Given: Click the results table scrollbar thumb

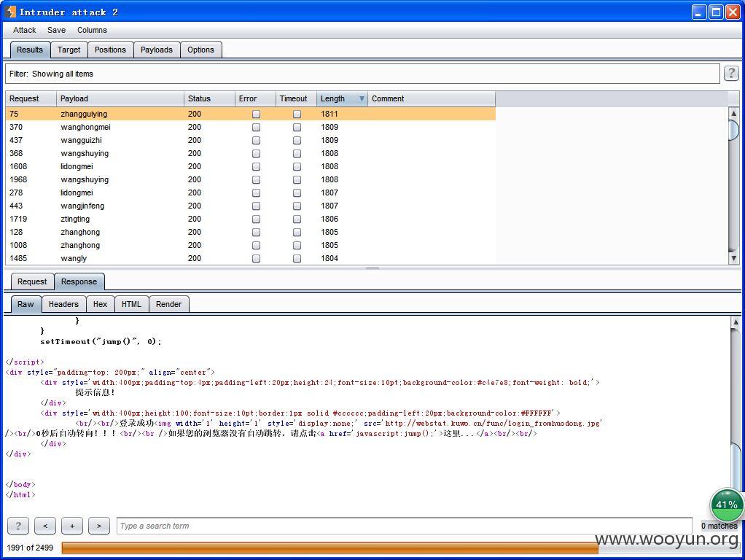Looking at the screenshot, I should tap(733, 130).
